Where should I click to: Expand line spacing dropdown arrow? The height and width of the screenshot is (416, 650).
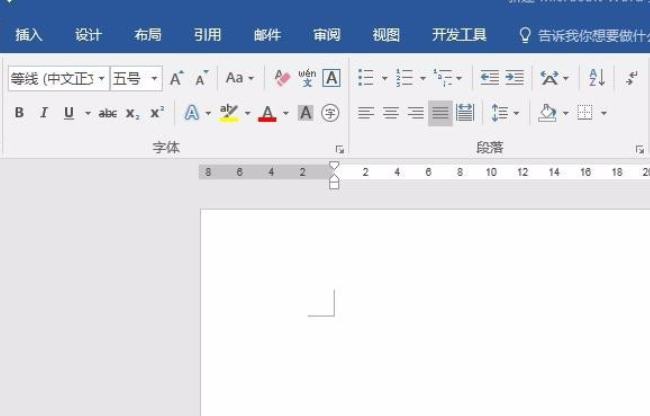point(516,113)
